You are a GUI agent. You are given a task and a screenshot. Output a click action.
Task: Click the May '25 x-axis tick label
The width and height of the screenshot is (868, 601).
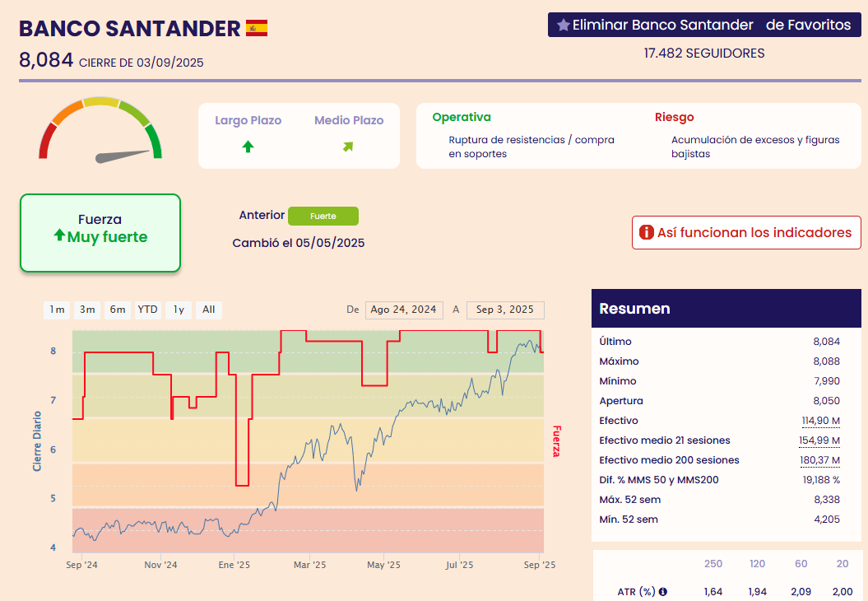(383, 565)
